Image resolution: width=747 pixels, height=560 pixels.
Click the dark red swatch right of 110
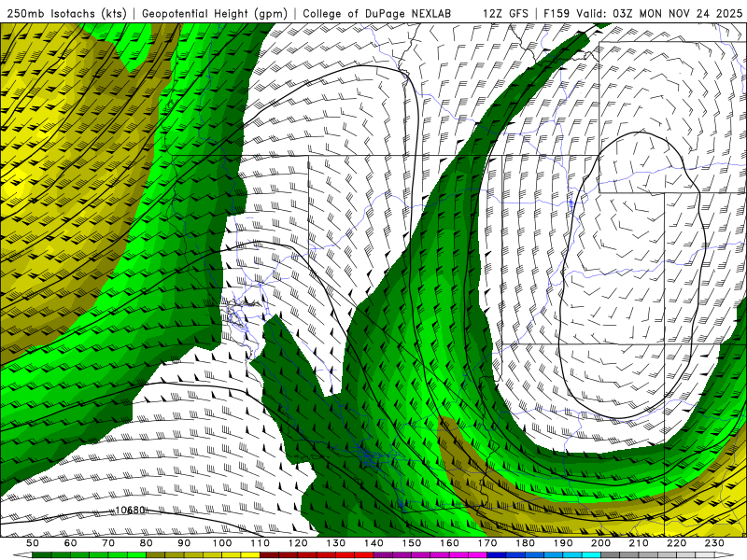269,555
